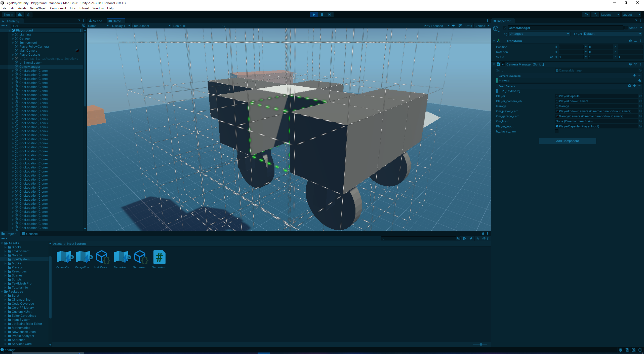Screen dimensions: 644x354
Task: Click the Play button in toolbar
Action: [314, 15]
